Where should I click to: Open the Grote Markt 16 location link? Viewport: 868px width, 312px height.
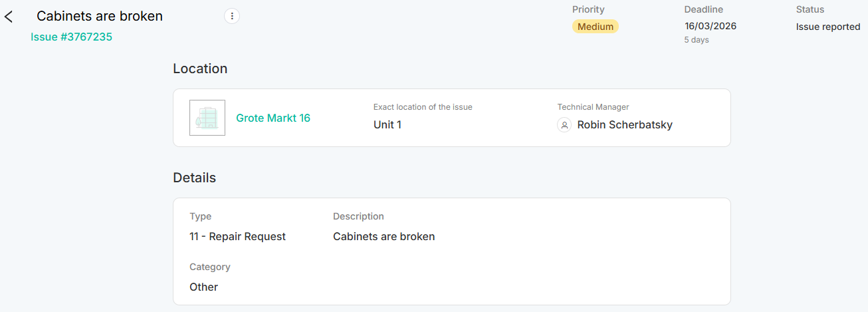273,118
